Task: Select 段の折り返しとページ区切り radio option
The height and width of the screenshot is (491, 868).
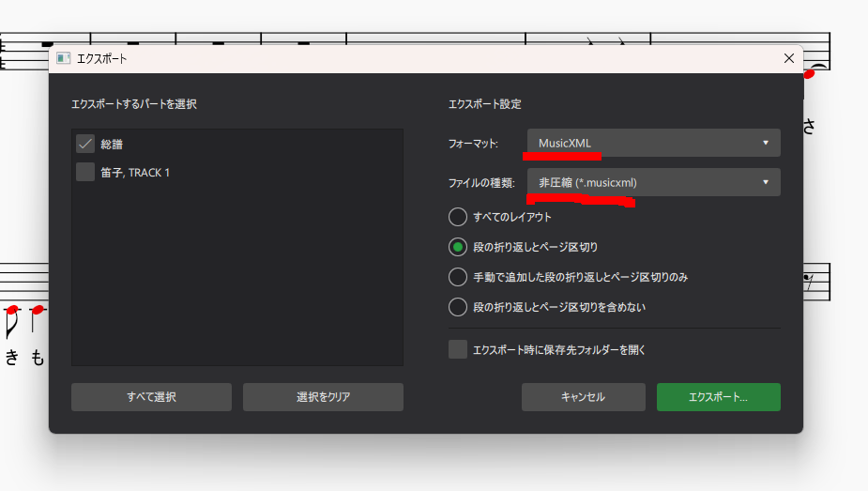Action: tap(458, 247)
